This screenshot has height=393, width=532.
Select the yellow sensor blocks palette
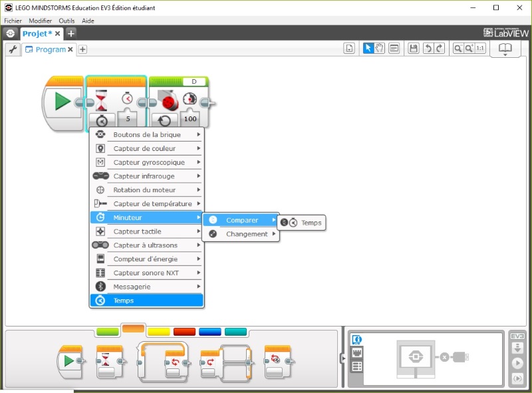click(x=159, y=332)
